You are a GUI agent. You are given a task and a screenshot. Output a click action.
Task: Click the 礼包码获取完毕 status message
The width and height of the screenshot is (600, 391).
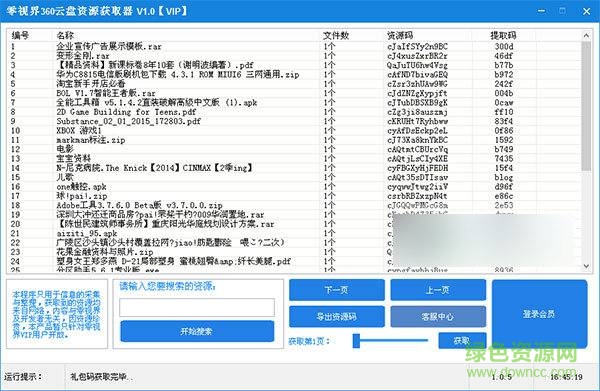pos(101,377)
